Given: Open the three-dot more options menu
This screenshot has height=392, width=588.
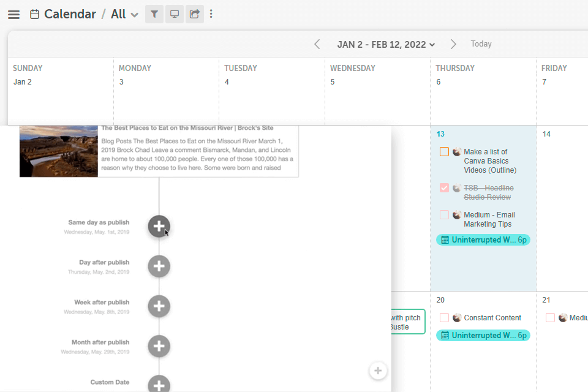Looking at the screenshot, I should (211, 14).
